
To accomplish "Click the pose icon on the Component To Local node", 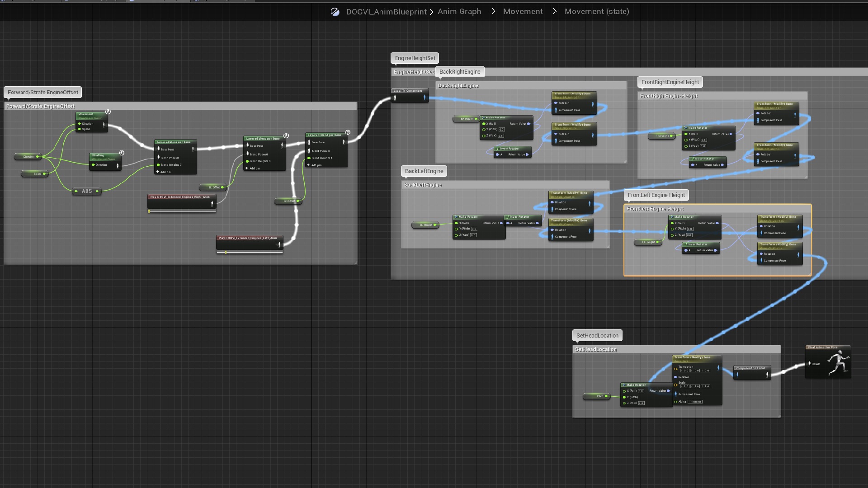I will pos(737,375).
